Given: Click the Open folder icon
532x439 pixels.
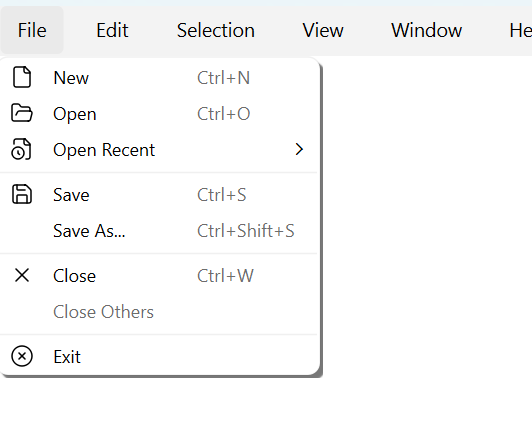Looking at the screenshot, I should point(22,113).
